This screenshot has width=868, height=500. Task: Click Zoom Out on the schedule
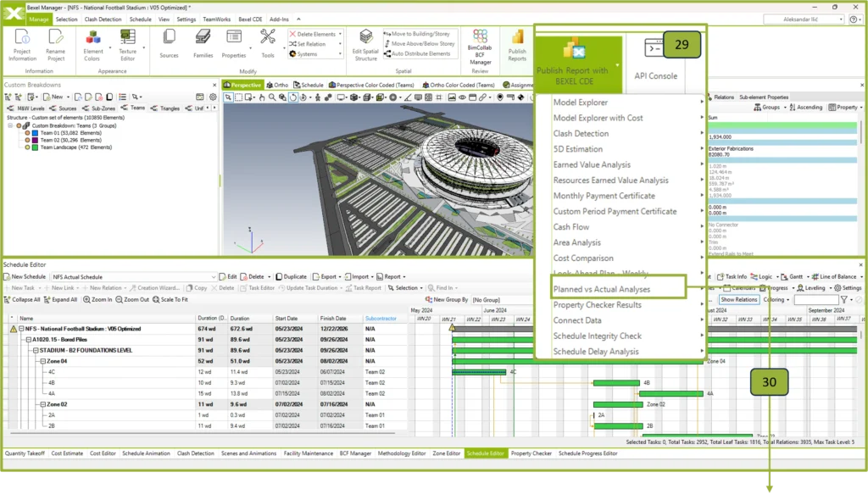click(x=132, y=299)
